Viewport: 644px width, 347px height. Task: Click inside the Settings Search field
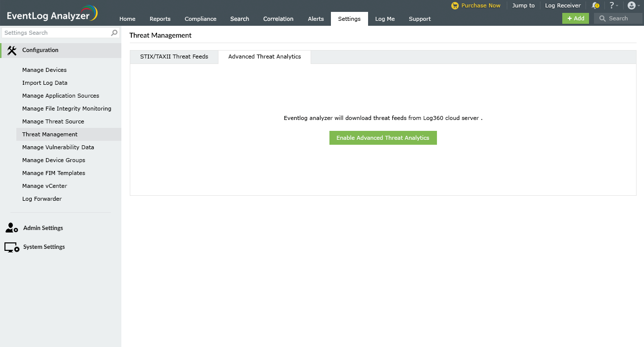54,32
